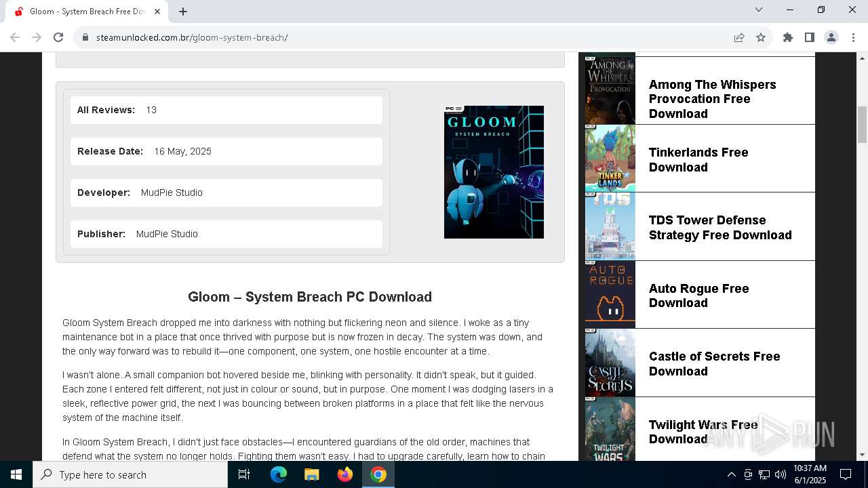
Task: Close the Gloom System Breach tab
Action: pyautogui.click(x=157, y=12)
